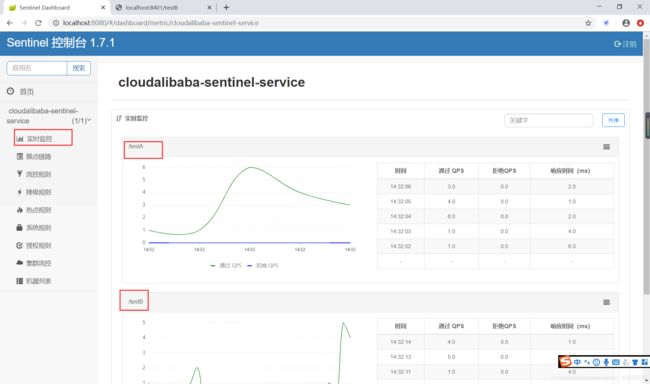Open 授权规则 via its check-circle icon
Viewport: 650px width, 384px height.
click(19, 245)
